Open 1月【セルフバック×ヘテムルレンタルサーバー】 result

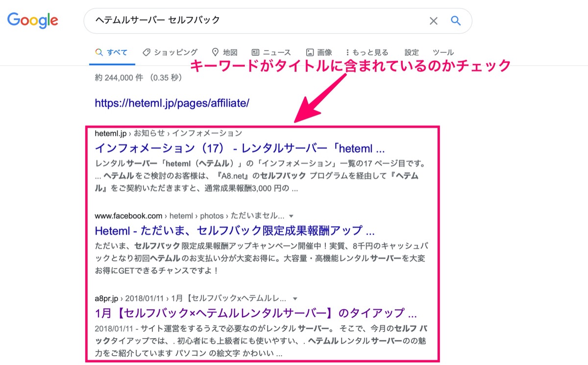[x=256, y=313]
